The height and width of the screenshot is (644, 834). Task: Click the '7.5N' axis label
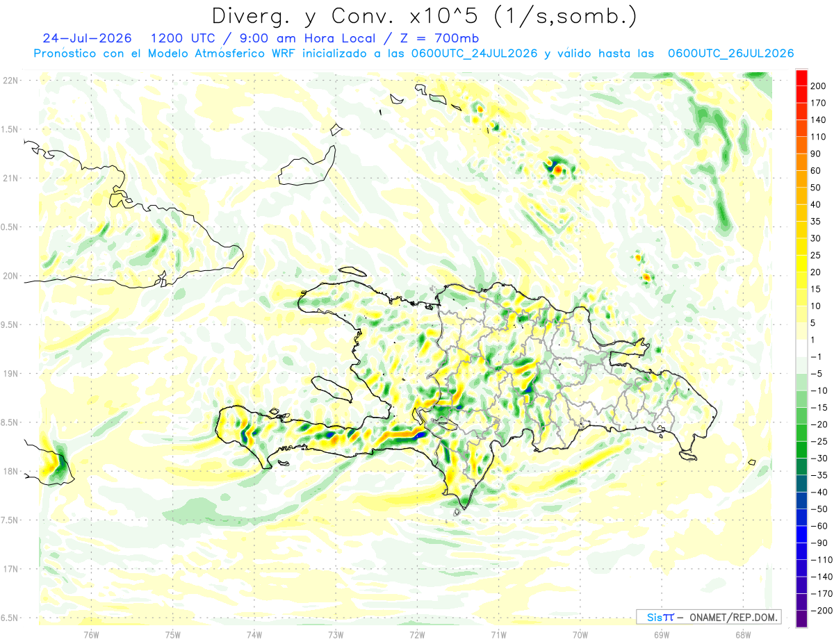click(x=10, y=520)
